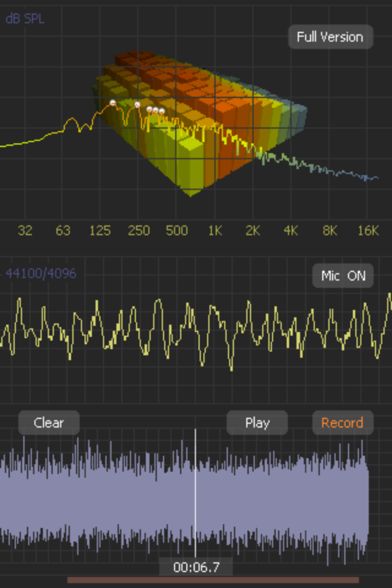Select the 4K frequency label

[291, 231]
